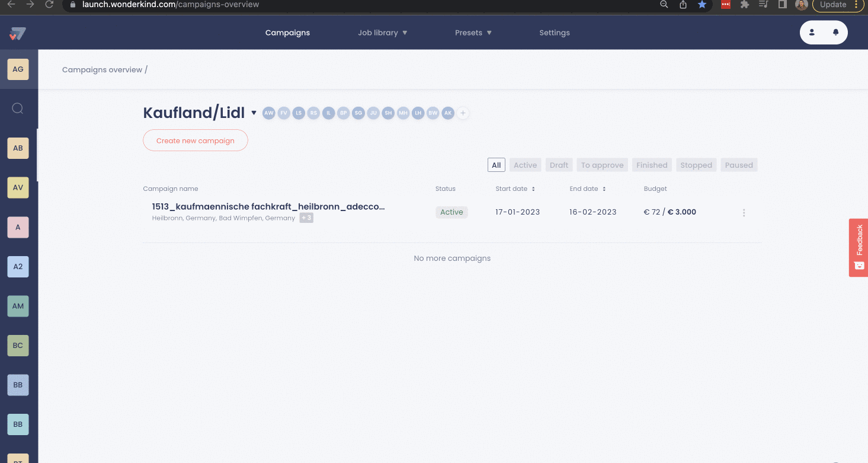868x463 pixels.
Task: Click the Active status badge
Action: coord(451,212)
